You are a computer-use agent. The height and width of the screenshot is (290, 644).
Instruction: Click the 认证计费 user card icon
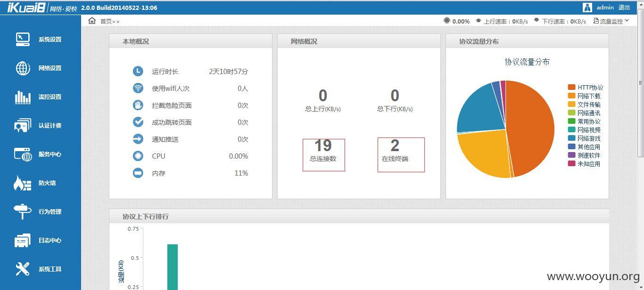[x=23, y=126]
